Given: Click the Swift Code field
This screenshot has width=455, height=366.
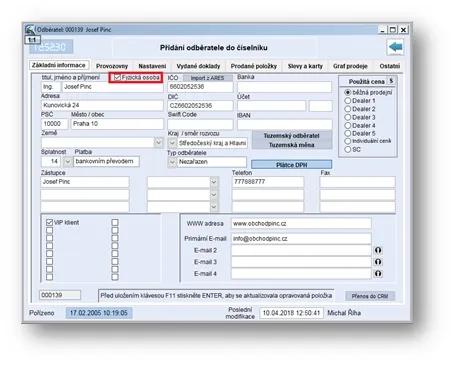Looking at the screenshot, I should click(200, 124).
